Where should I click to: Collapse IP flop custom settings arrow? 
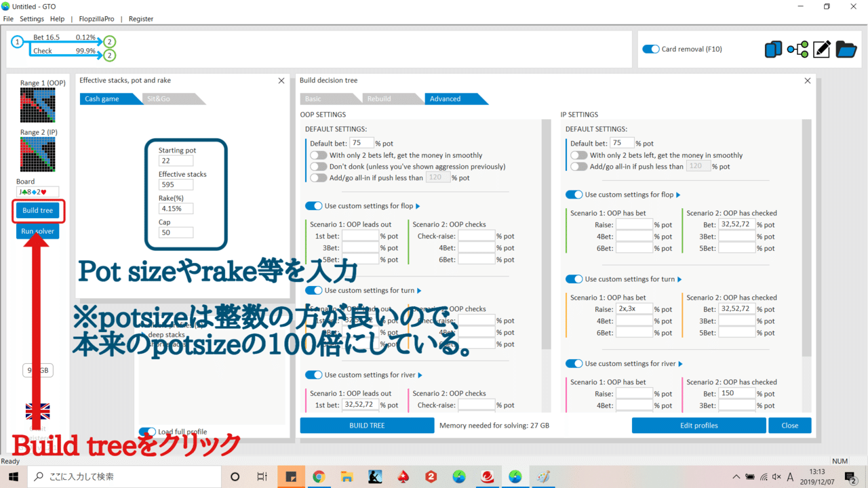(x=678, y=195)
